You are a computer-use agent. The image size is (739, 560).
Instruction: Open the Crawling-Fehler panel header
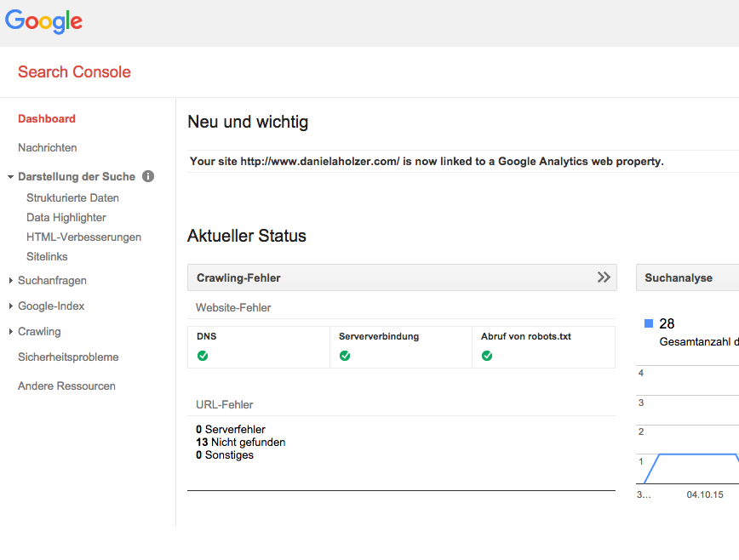point(402,277)
